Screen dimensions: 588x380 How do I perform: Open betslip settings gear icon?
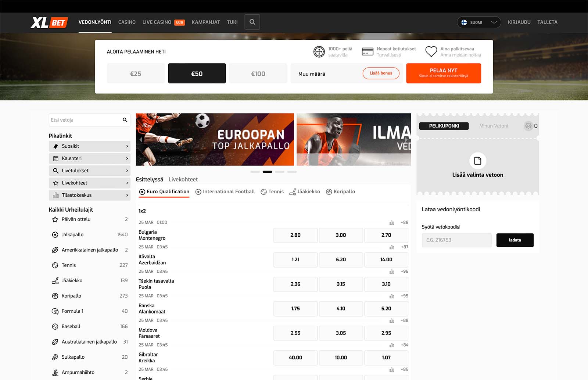pos(528,126)
